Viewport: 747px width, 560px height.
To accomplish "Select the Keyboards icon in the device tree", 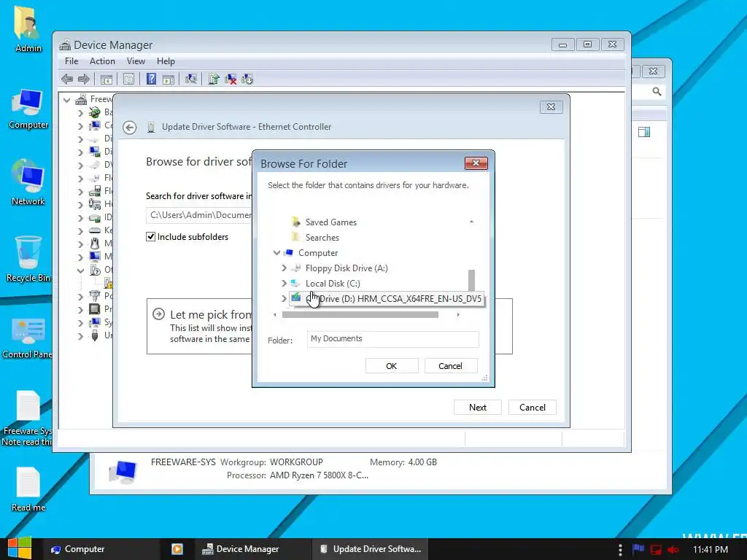I will pos(95,230).
